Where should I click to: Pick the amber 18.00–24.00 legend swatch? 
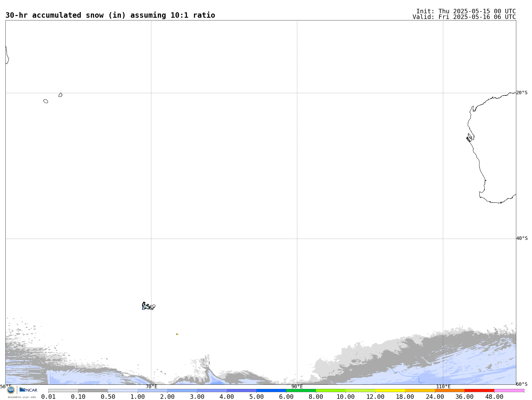[x=420, y=391]
